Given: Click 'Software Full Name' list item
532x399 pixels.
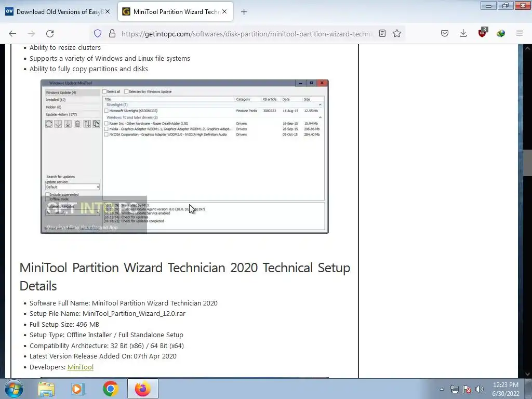Looking at the screenshot, I should click(x=124, y=303).
